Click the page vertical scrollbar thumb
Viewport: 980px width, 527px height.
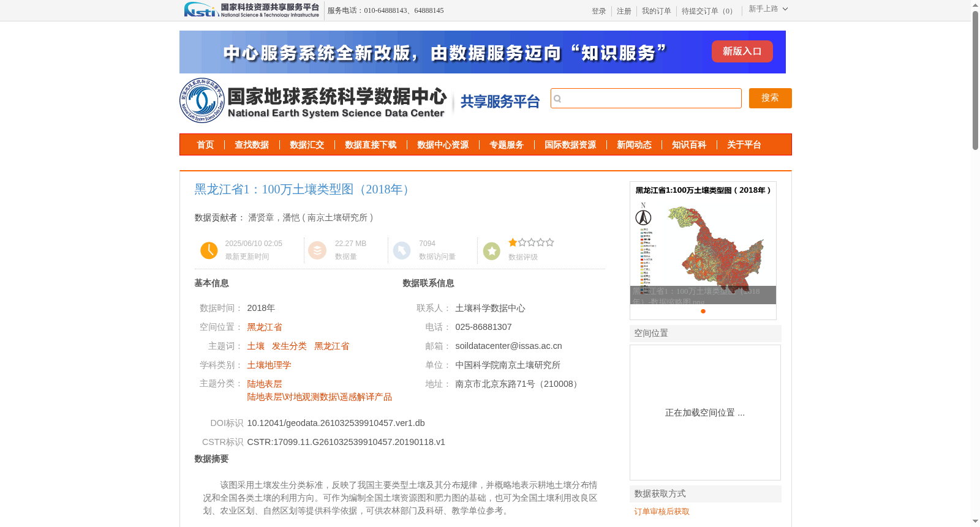click(x=975, y=80)
